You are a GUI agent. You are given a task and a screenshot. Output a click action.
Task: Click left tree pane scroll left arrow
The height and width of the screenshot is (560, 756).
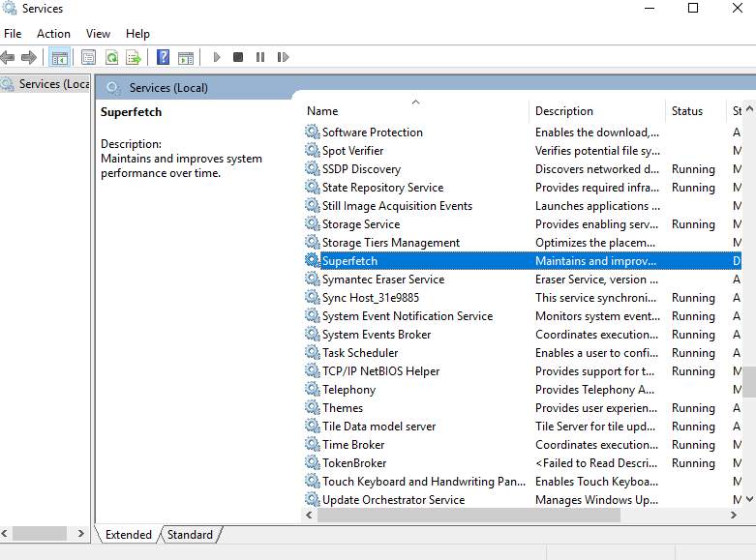coord(4,533)
